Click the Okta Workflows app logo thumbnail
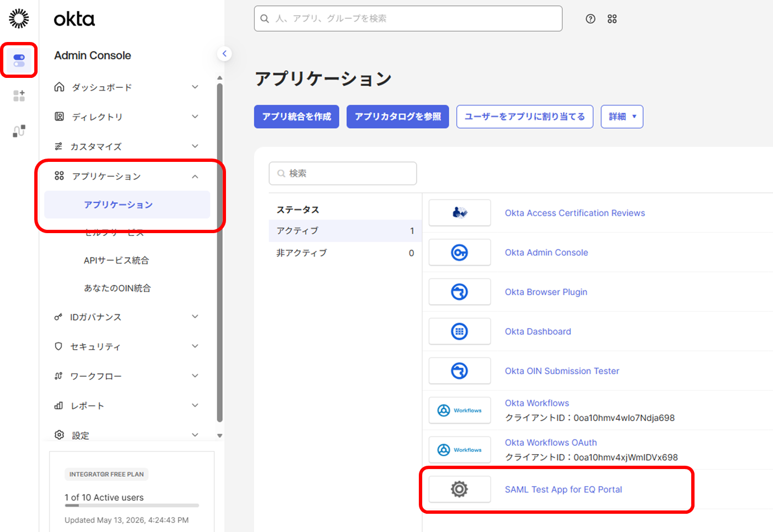 (460, 410)
